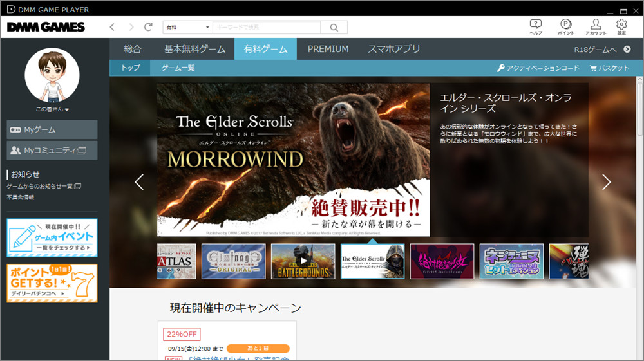Show next carousel slide with right arrow
Image resolution: width=644 pixels, height=361 pixels.
pos(606,181)
